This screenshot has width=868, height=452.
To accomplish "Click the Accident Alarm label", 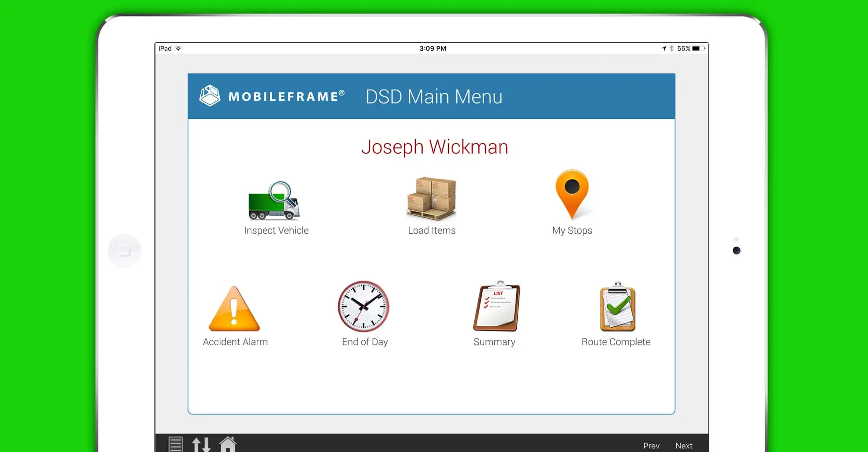I will (x=235, y=342).
